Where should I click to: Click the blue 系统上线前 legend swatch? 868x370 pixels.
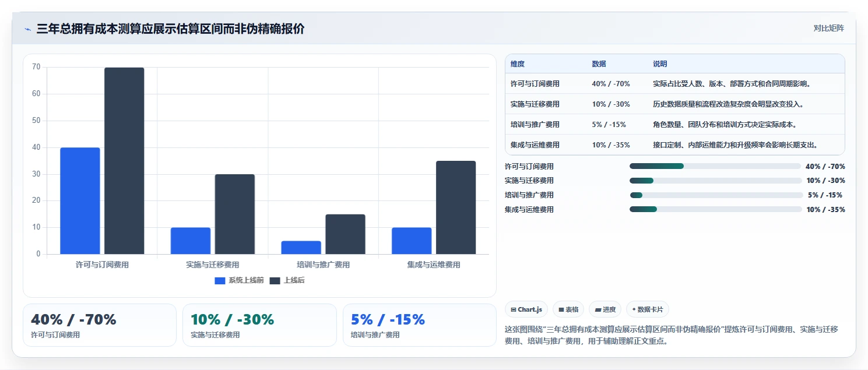220,281
